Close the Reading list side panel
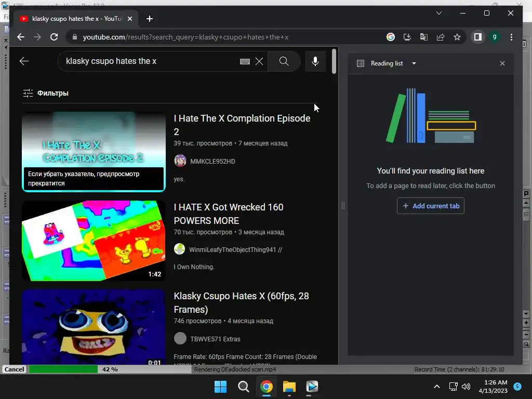The image size is (532, 399). pyautogui.click(x=502, y=63)
